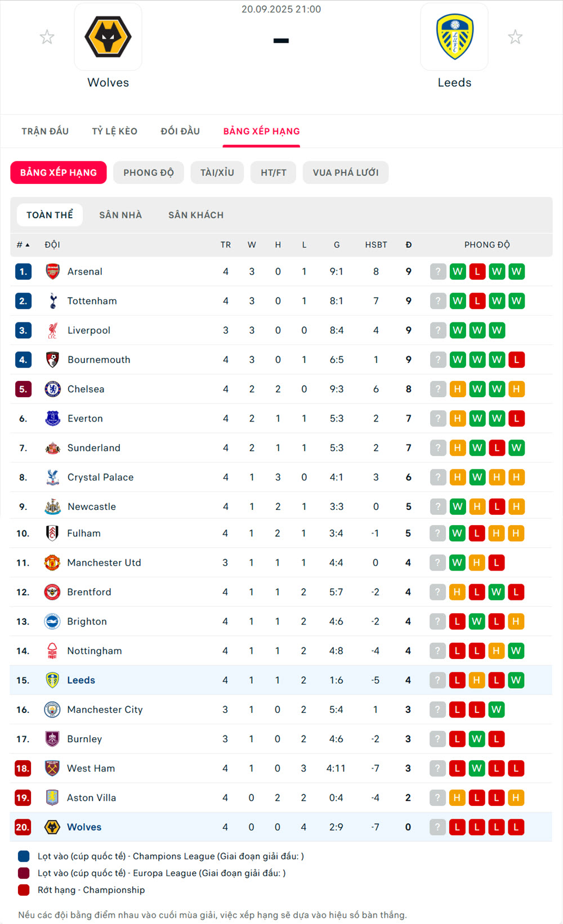Click the Chelsea crest in standings

pos(52,389)
